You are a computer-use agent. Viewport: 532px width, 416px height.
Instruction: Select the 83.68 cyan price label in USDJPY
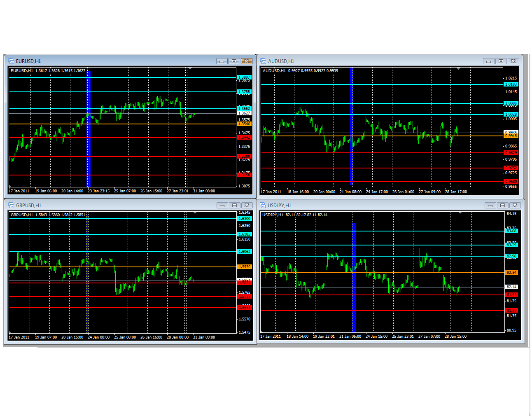pyautogui.click(x=511, y=231)
